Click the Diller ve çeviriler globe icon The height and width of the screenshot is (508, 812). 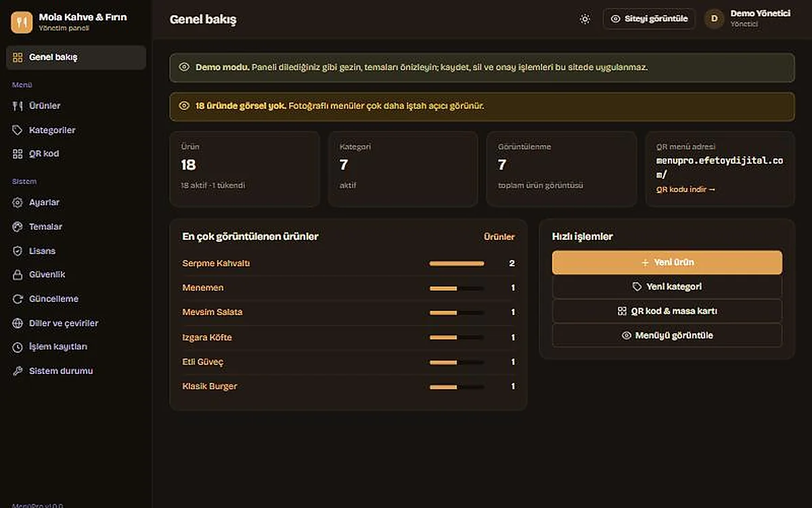tap(18, 323)
